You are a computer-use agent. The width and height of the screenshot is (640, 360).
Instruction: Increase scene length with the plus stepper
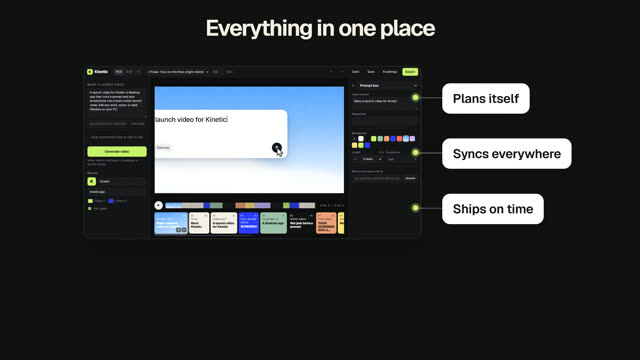(x=380, y=159)
